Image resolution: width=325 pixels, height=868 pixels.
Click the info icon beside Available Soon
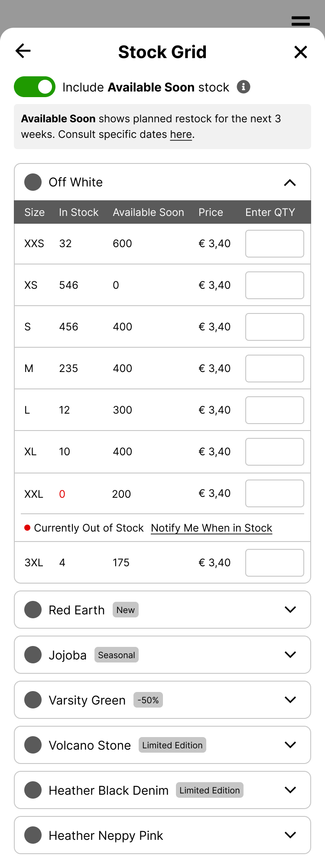(x=244, y=87)
